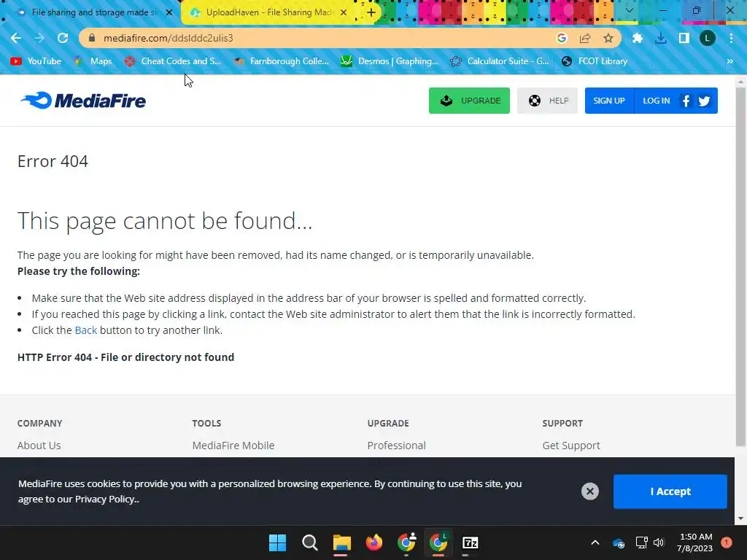Image resolution: width=747 pixels, height=560 pixels.
Task: Open the Extensions puzzle icon
Action: click(638, 38)
